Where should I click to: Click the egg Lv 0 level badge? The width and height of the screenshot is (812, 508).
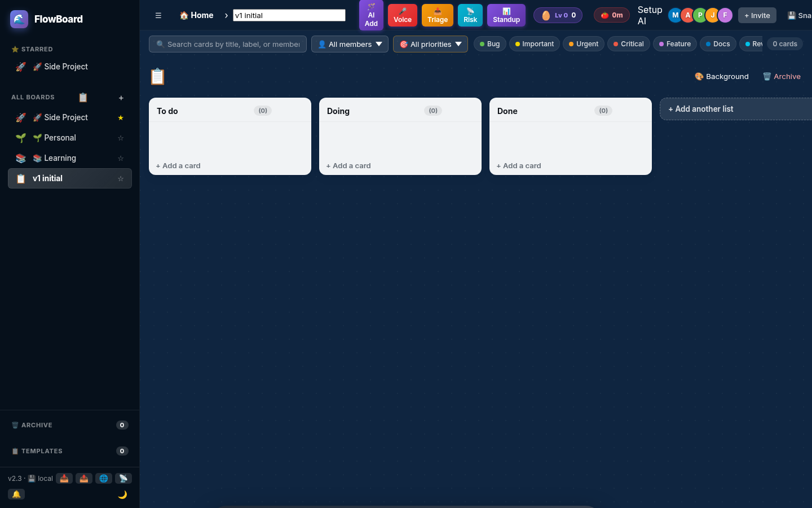[x=558, y=15]
